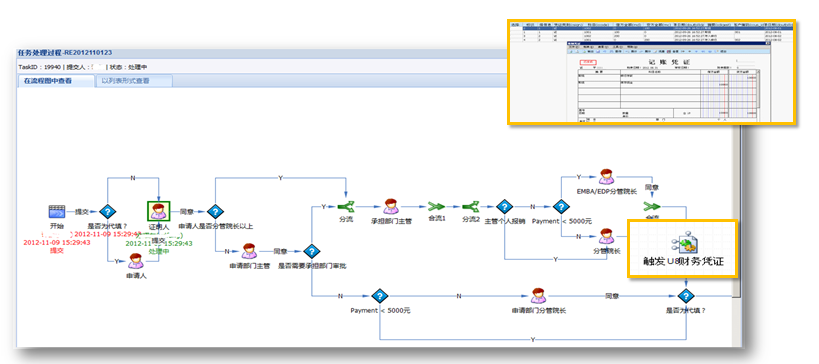Click the 开始 start node icon
This screenshot has width=819, height=364.
click(56, 212)
